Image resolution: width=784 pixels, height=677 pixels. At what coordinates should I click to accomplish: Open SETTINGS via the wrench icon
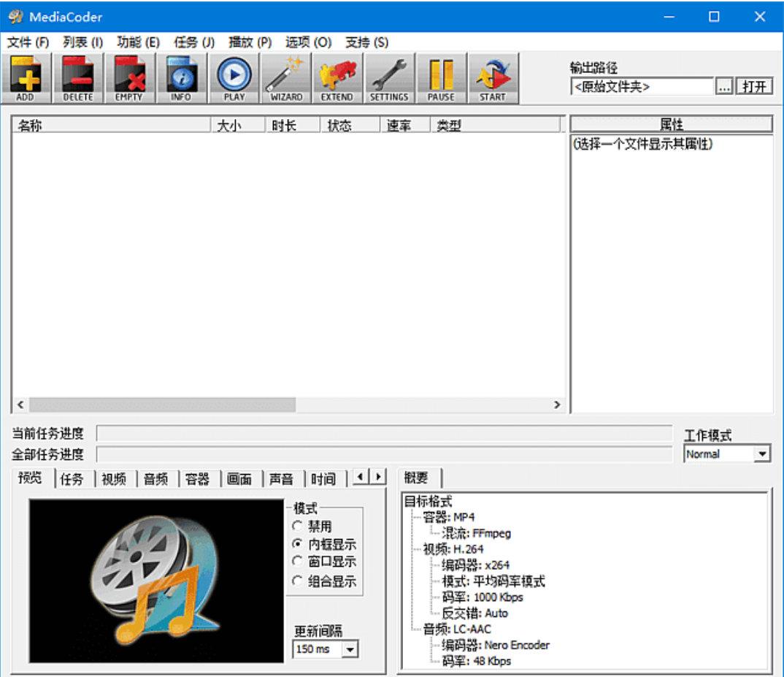pyautogui.click(x=389, y=77)
